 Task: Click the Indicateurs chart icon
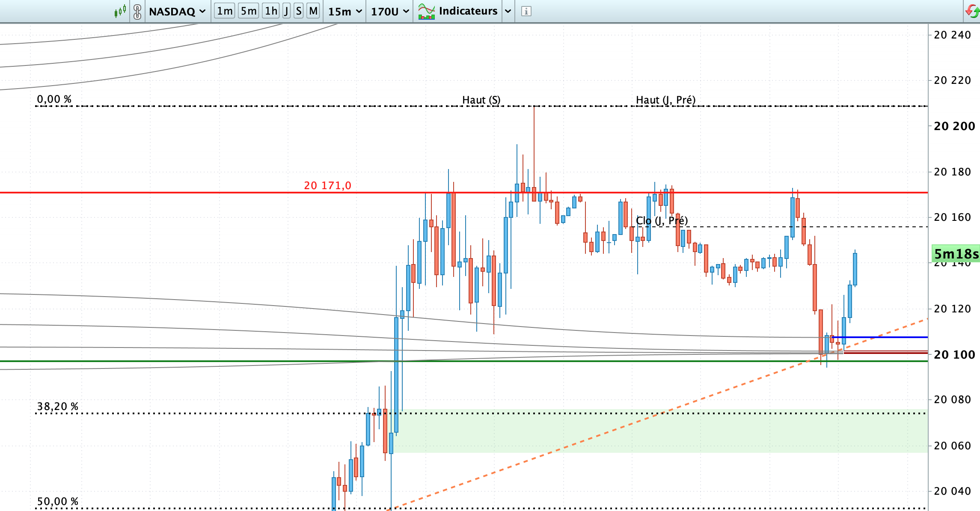(x=426, y=11)
